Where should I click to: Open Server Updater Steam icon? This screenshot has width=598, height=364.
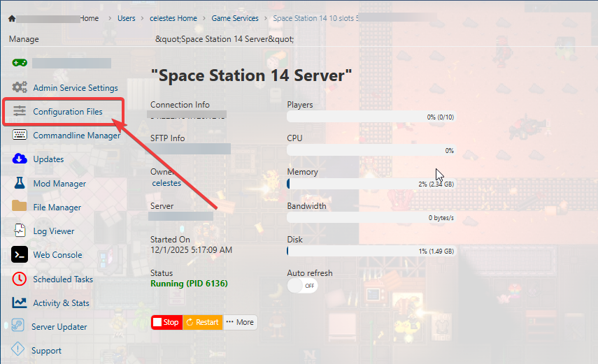point(18,326)
